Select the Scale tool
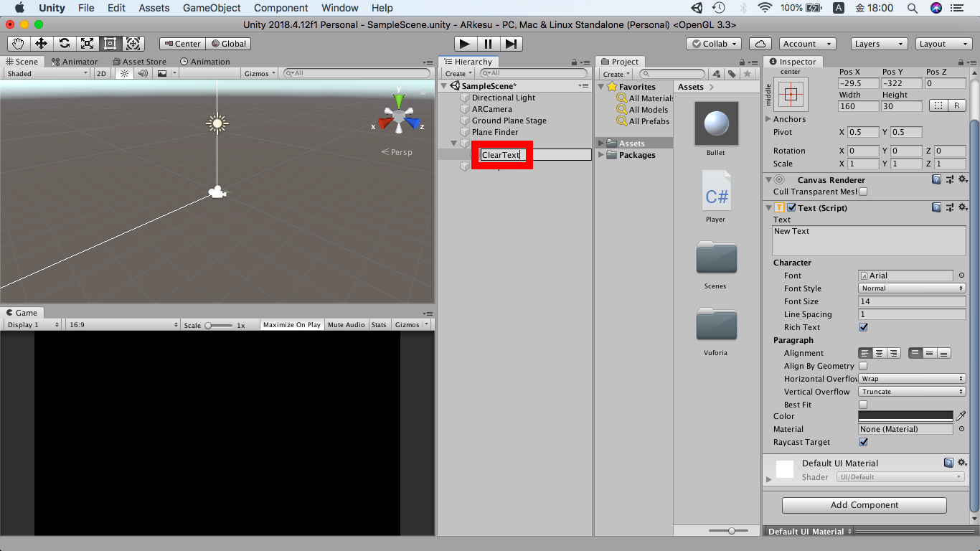980x551 pixels. point(87,44)
